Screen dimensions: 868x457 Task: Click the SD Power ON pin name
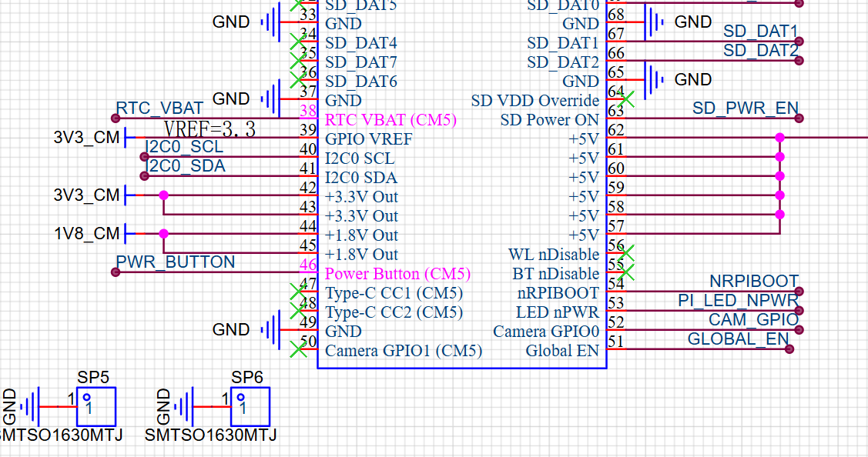point(550,120)
